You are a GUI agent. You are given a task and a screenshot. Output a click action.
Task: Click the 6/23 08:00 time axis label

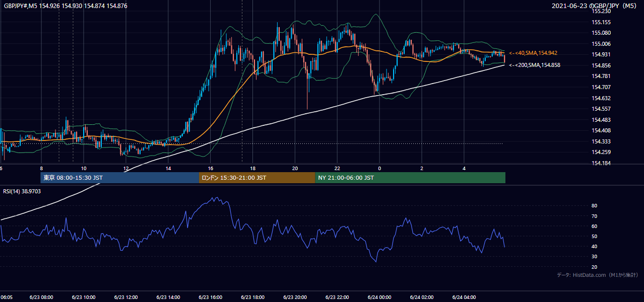coord(41,297)
